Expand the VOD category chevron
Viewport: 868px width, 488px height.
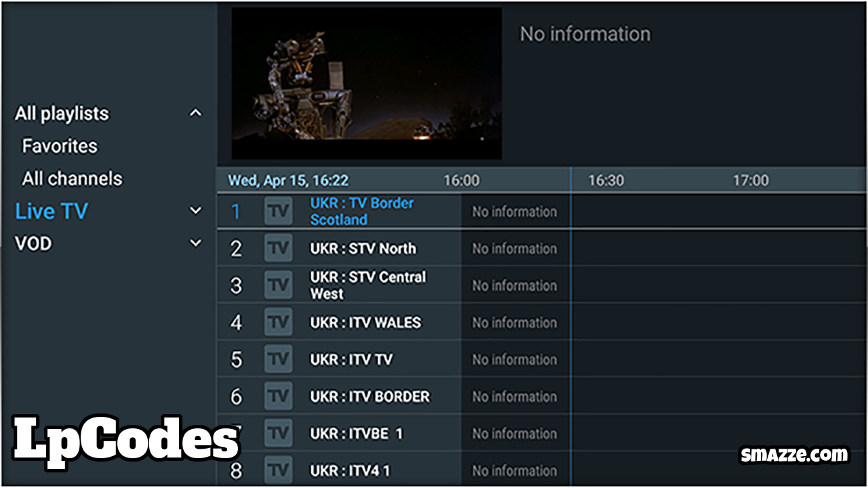pos(195,243)
